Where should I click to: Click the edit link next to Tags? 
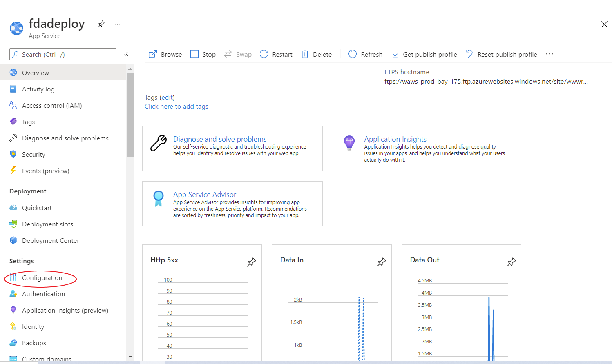[x=167, y=97]
